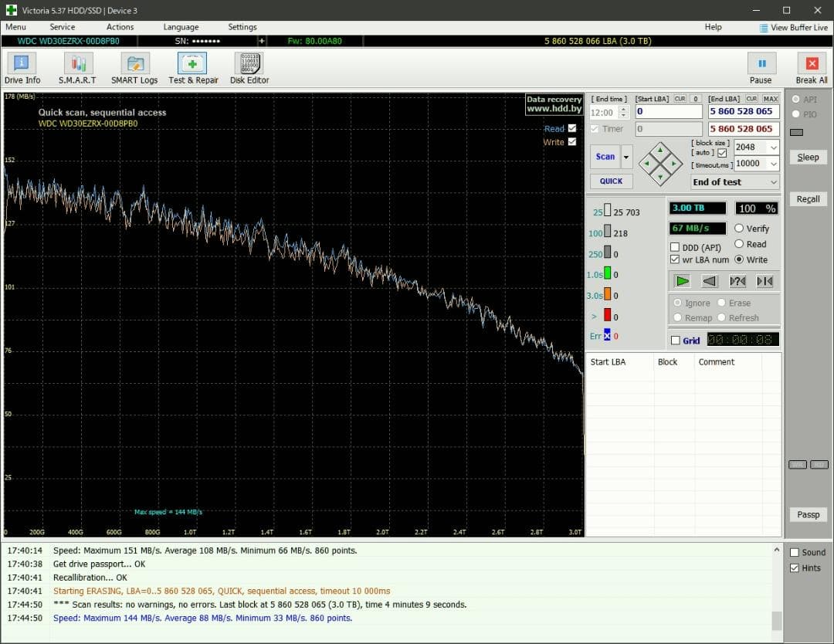834x644 pixels.
Task: Click the green forward scan arrow
Action: [682, 281]
